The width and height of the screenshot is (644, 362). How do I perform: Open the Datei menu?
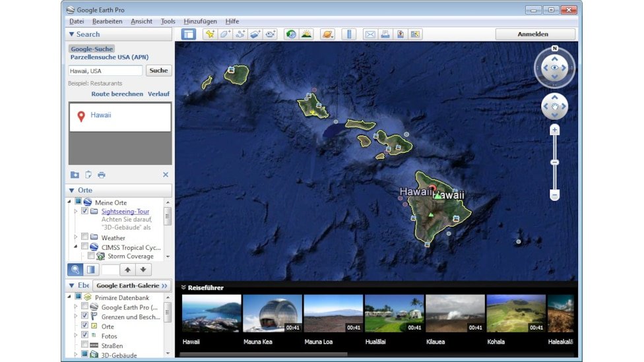tap(77, 21)
